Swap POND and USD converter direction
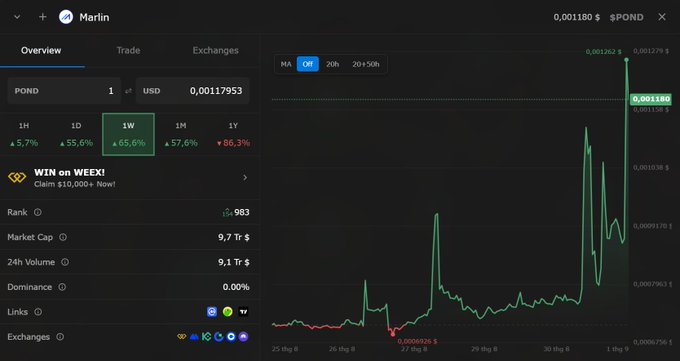Screen dimensions: 680x361 click(128, 91)
